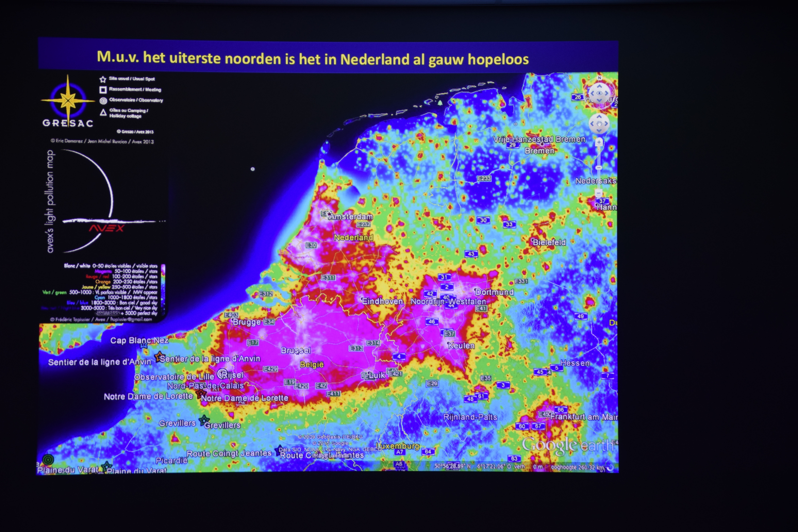798x532 pixels.
Task: Zoom out with the bottom minus button
Action: [599, 193]
